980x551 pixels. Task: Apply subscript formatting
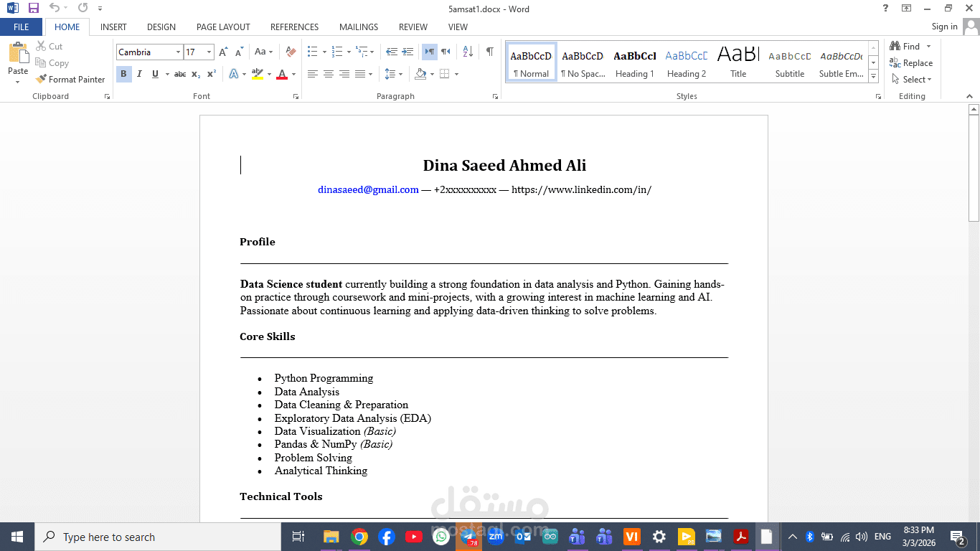coord(196,74)
